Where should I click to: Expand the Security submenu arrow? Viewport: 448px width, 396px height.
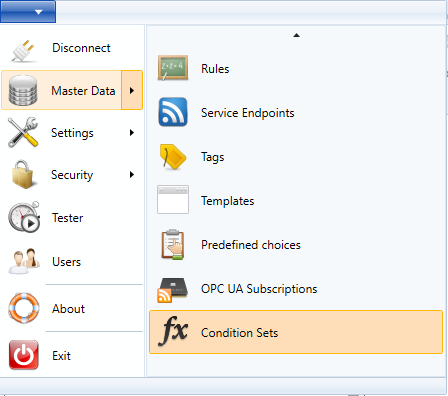tap(132, 175)
